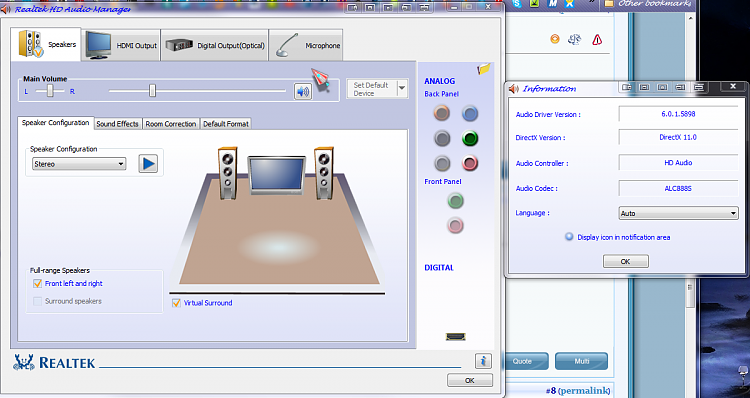
Task: Show hidden bookmarks chevron
Action: [x=591, y=2]
